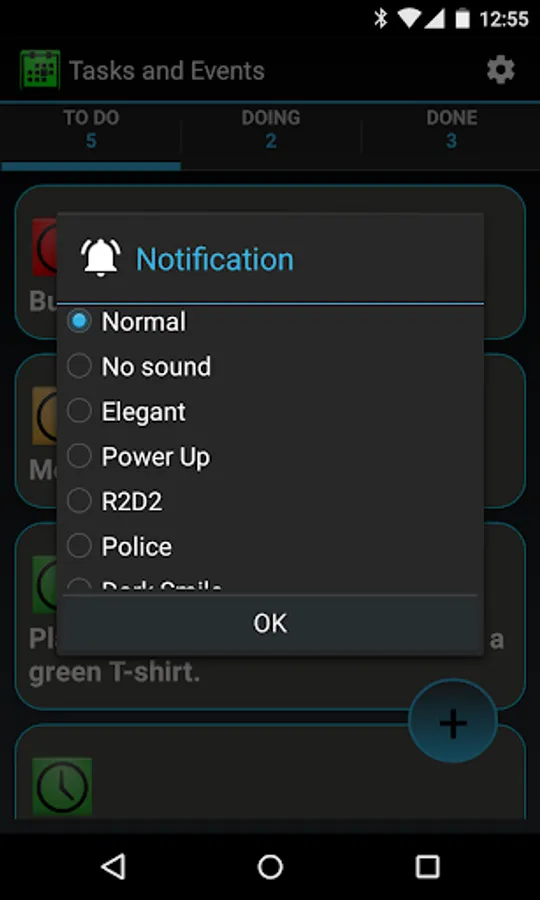540x900 pixels.
Task: Open the DOING tab
Action: pos(271,129)
